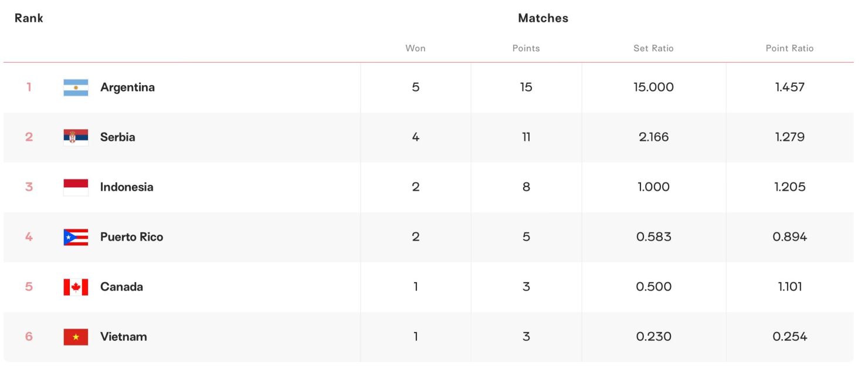
Task: Click the Serbia flag icon
Action: click(x=76, y=137)
